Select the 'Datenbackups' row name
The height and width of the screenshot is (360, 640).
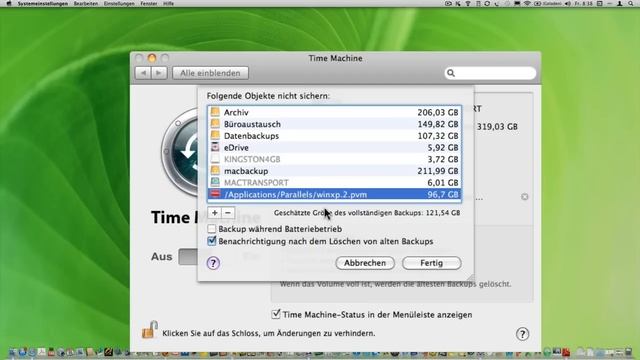(251, 136)
